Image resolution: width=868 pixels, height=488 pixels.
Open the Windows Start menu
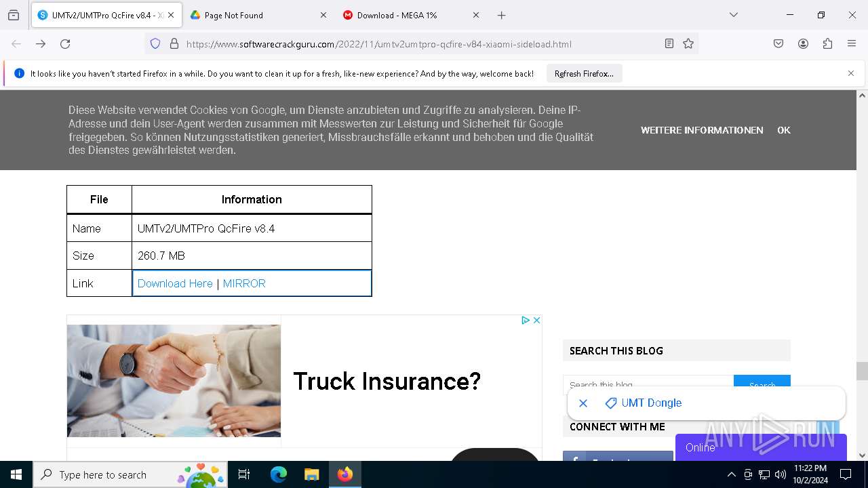click(16, 474)
